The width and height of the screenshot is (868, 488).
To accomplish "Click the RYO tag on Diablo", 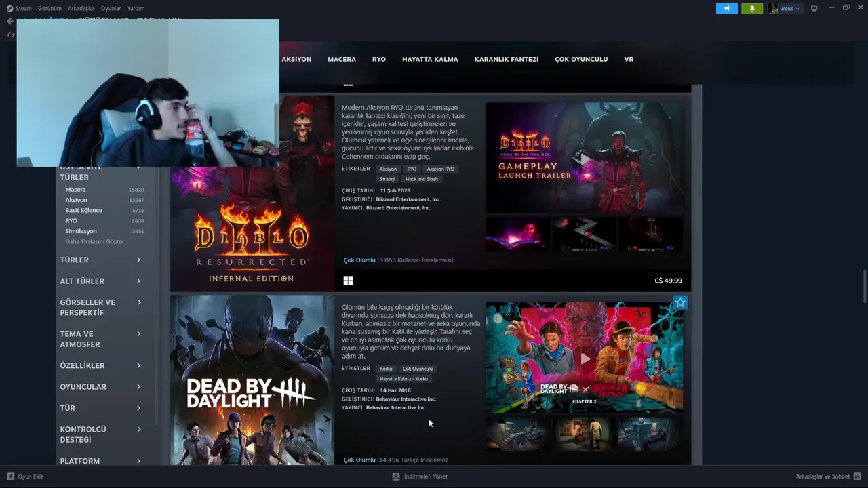I will point(412,169).
